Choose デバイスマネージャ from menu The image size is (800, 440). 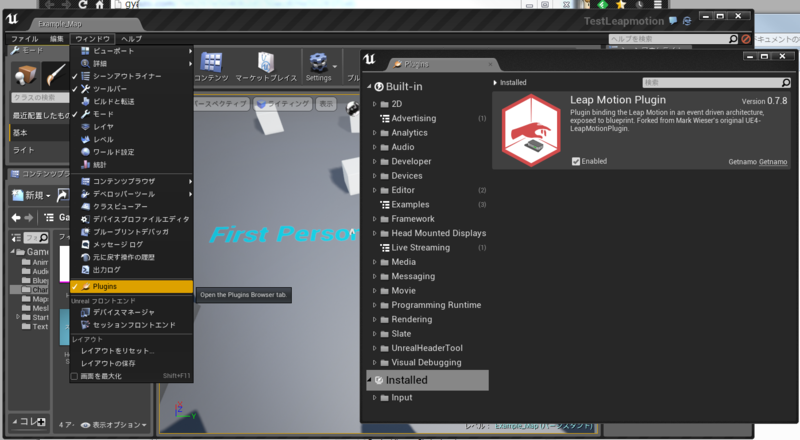click(132, 312)
